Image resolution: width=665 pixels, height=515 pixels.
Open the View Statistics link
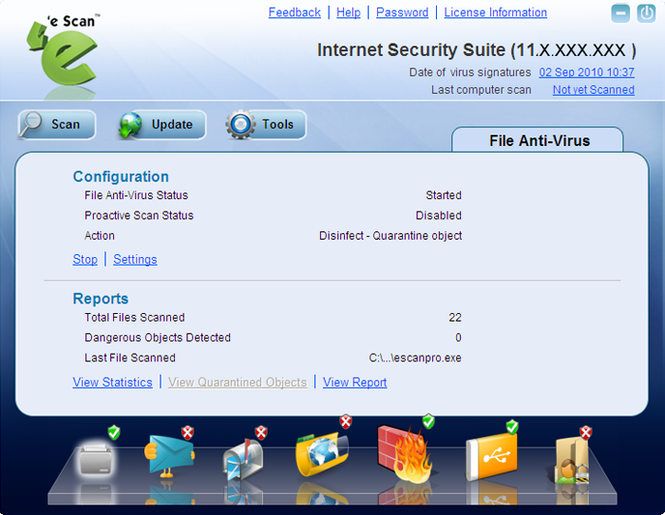[112, 382]
